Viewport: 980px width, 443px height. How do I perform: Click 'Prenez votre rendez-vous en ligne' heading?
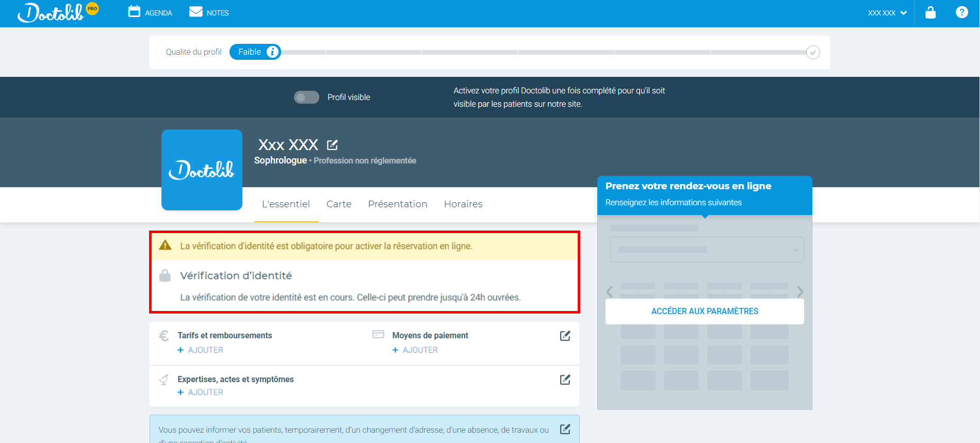[688, 186]
